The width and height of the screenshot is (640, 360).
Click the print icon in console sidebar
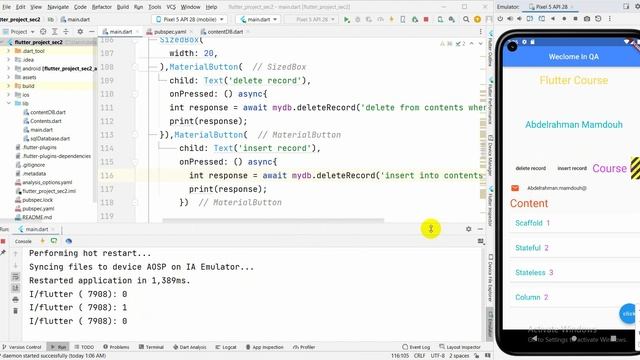(x=16, y=300)
